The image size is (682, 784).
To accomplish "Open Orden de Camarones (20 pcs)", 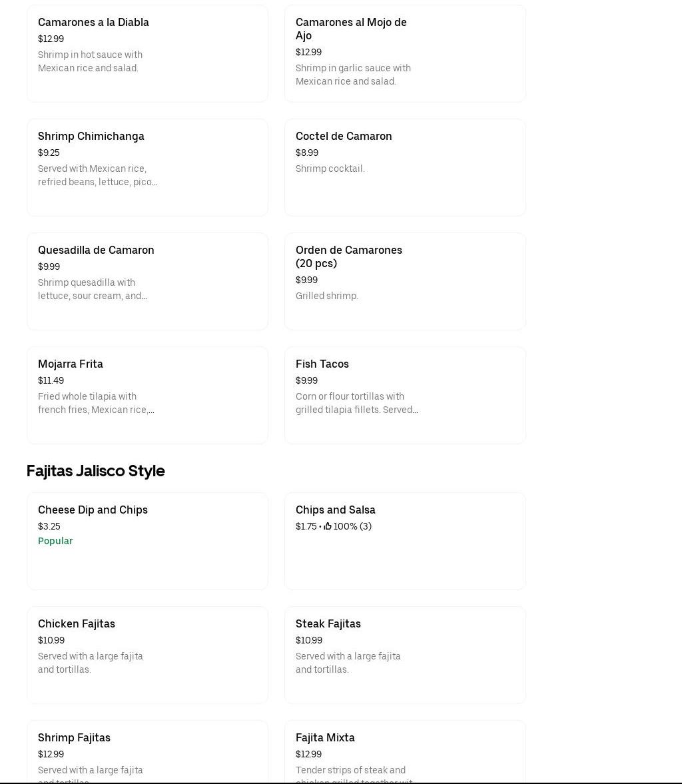I will tap(405, 281).
